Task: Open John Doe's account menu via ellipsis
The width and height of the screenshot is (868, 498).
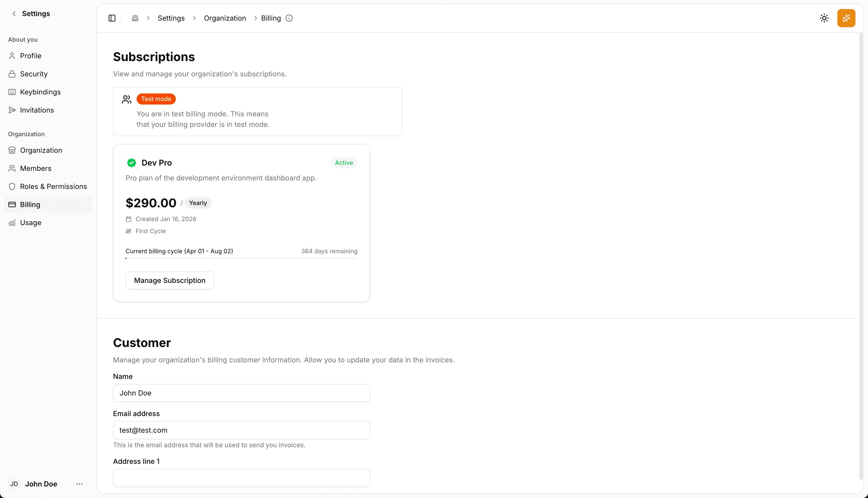Action: point(79,484)
